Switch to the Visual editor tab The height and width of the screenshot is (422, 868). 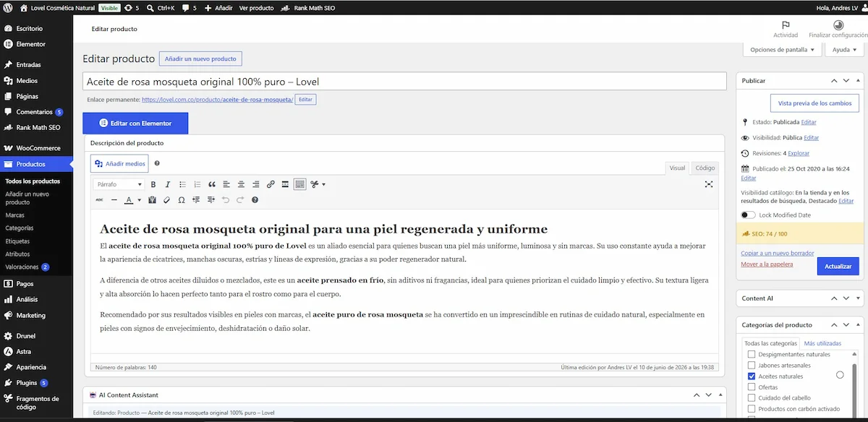(x=677, y=168)
